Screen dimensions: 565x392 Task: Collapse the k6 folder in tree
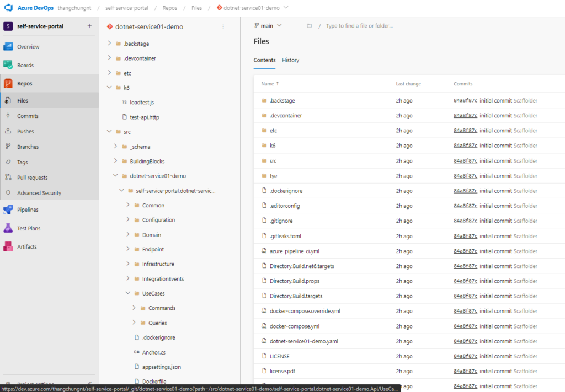(x=109, y=88)
